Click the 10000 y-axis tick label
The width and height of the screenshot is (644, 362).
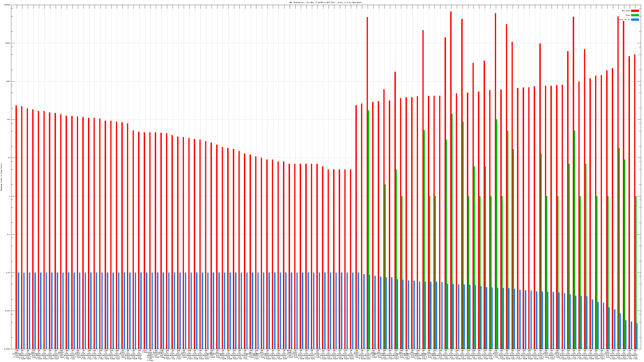click(8, 43)
